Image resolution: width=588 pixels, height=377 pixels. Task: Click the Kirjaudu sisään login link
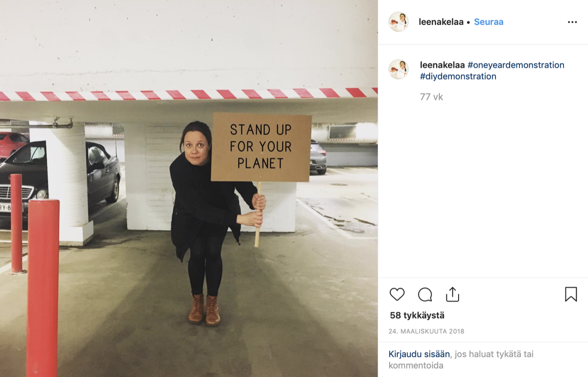419,353
